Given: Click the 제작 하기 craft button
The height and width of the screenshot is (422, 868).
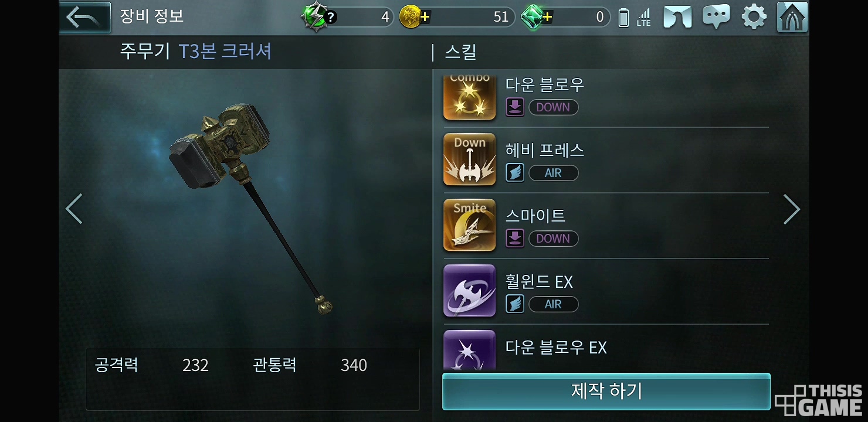Looking at the screenshot, I should pos(606,391).
